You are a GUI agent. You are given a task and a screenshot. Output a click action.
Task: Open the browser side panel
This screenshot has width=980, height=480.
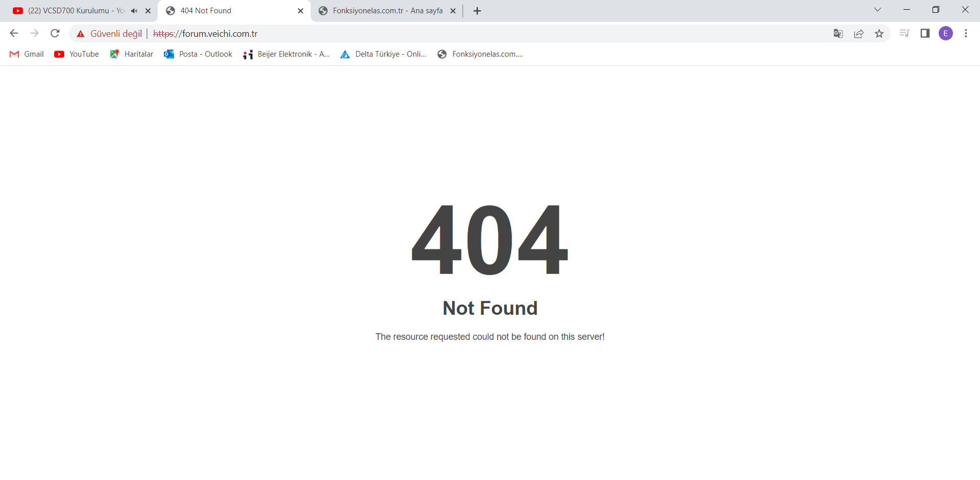(925, 34)
